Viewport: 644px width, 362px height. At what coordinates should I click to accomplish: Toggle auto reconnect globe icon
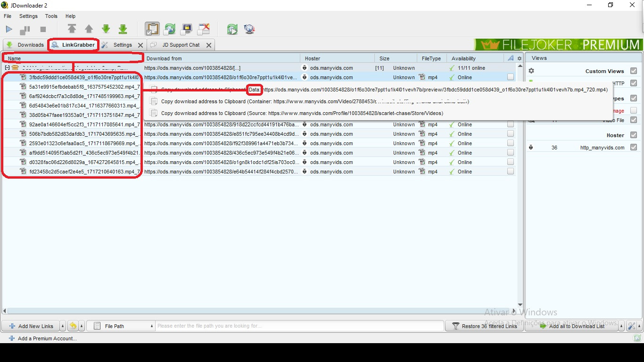click(169, 29)
